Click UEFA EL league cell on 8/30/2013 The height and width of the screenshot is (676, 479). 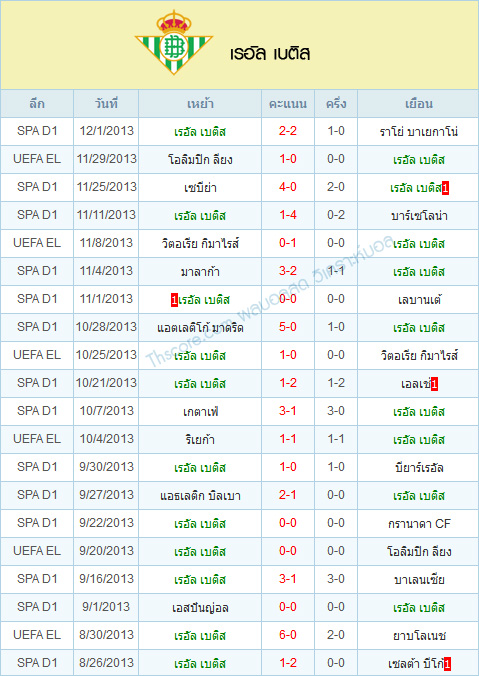pos(37,635)
